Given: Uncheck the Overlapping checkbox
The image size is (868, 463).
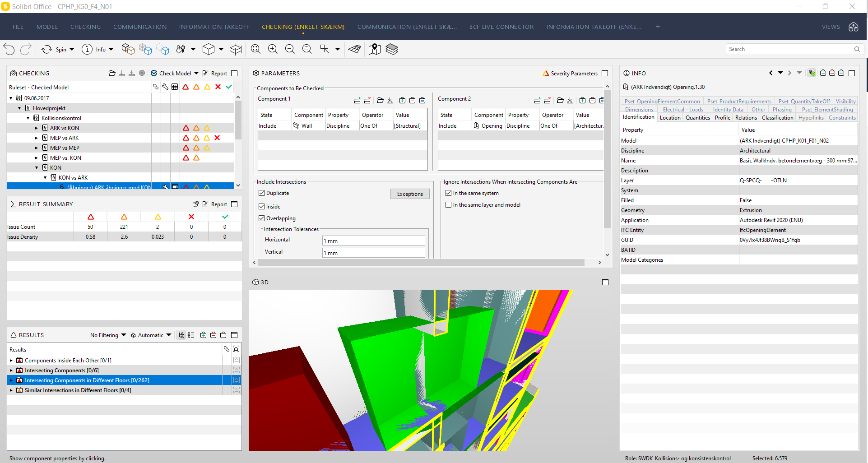Looking at the screenshot, I should 261,218.
